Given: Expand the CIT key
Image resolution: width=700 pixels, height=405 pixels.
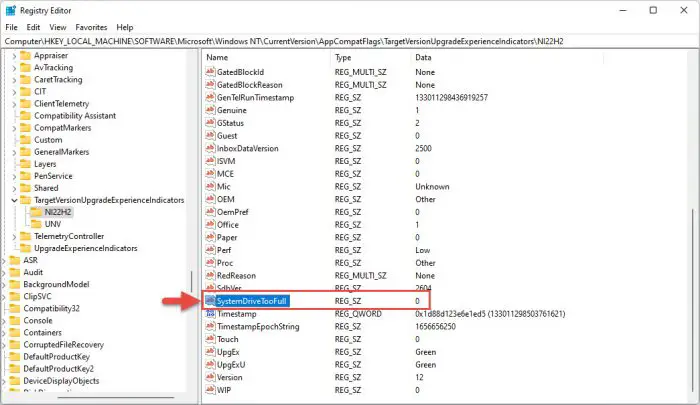Looking at the screenshot, I should tap(14, 92).
